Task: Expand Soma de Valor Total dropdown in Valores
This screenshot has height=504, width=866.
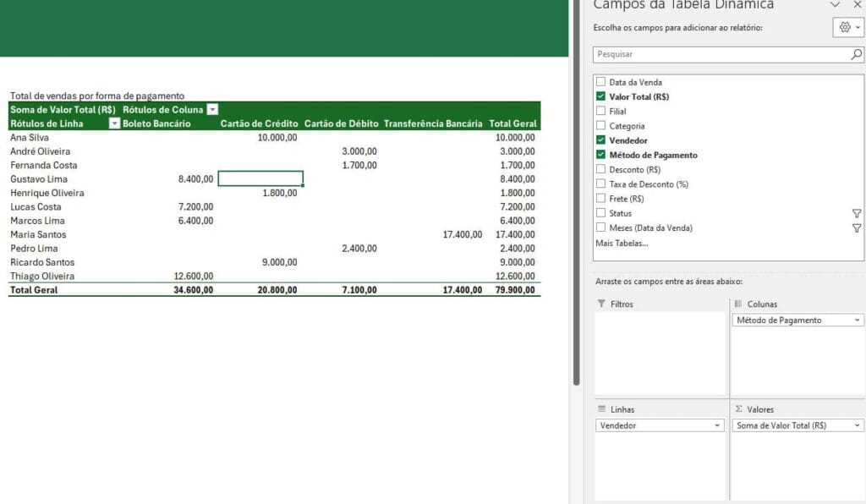Action: (x=858, y=426)
